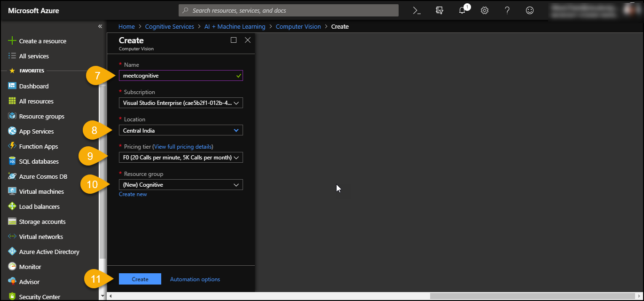Click the Azure Active Directory sidebar label
644x301 pixels.
coord(49,252)
